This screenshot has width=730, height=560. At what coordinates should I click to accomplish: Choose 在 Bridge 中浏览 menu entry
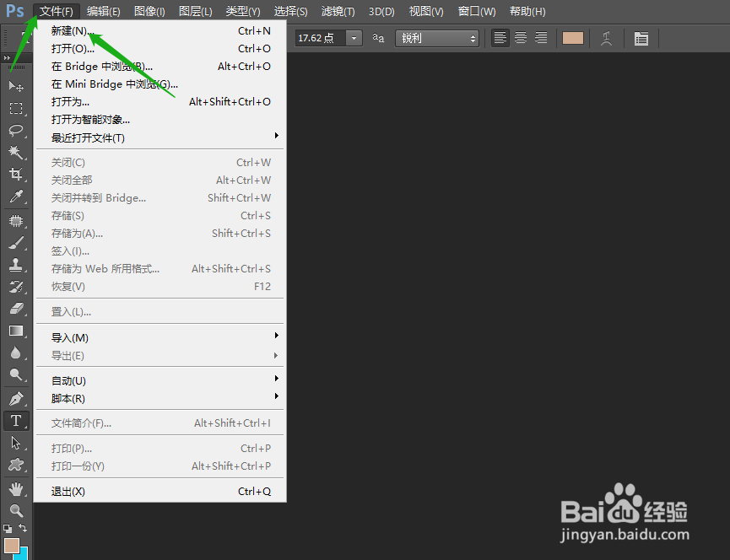pyautogui.click(x=160, y=67)
